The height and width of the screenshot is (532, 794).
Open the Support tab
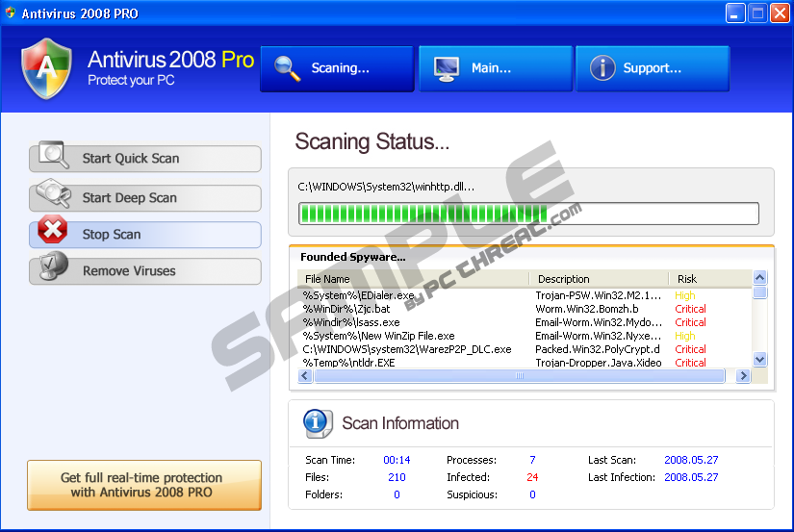click(x=653, y=69)
